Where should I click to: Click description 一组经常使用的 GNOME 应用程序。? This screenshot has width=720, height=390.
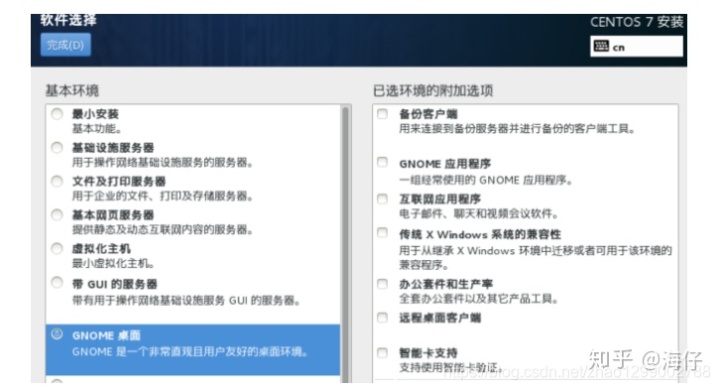[x=486, y=180]
